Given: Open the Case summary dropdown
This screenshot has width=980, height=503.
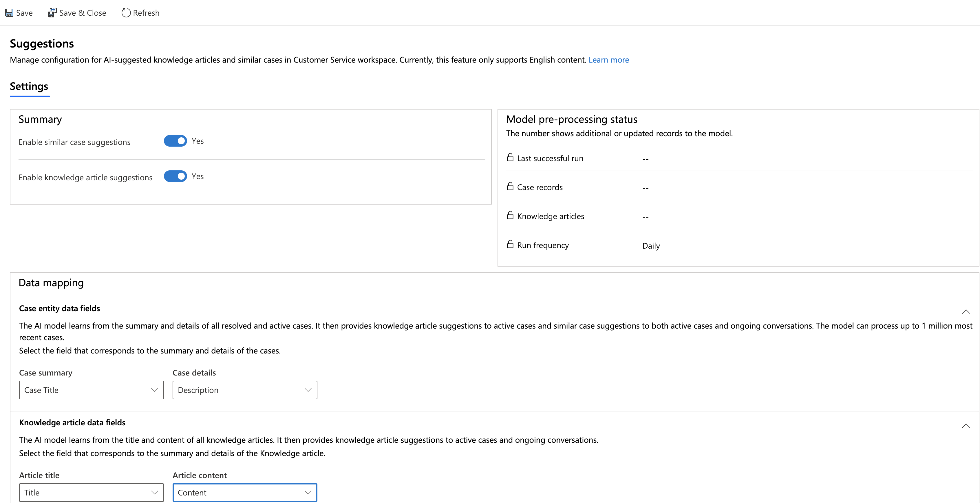Looking at the screenshot, I should click(91, 390).
